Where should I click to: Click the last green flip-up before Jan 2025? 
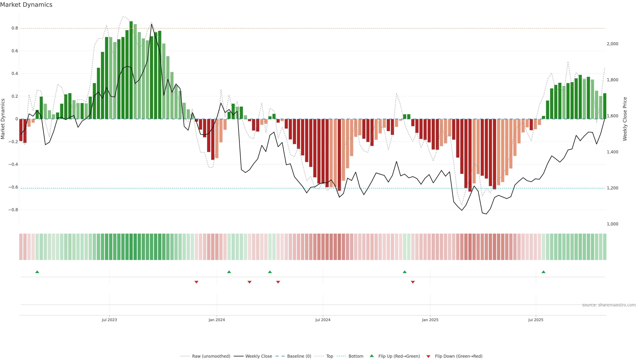(405, 272)
